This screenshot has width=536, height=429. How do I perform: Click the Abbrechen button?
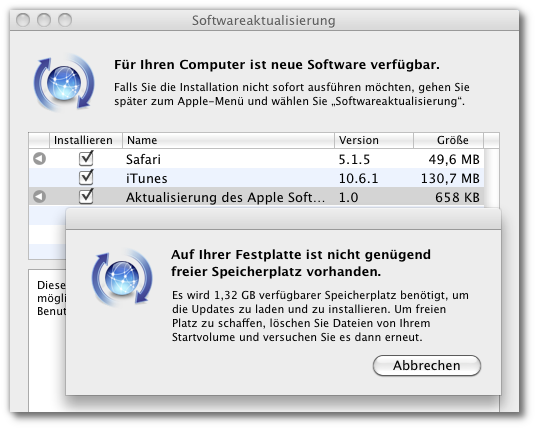427,365
